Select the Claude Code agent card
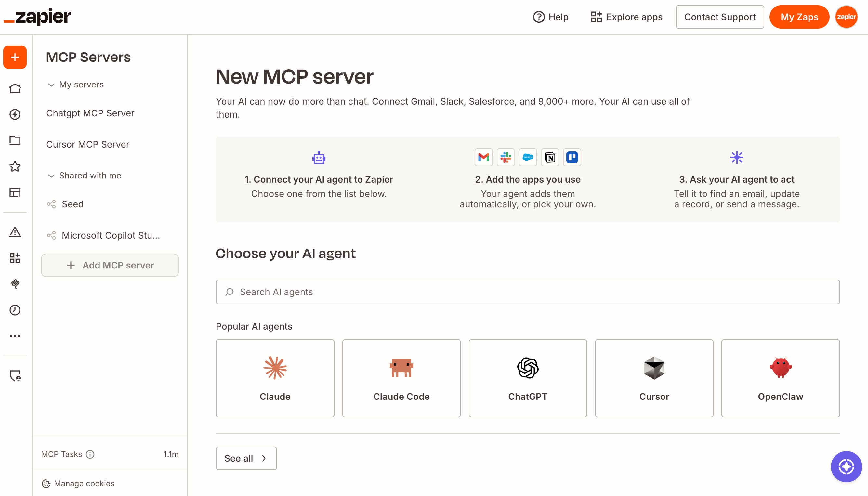The width and height of the screenshot is (868, 496). [401, 378]
